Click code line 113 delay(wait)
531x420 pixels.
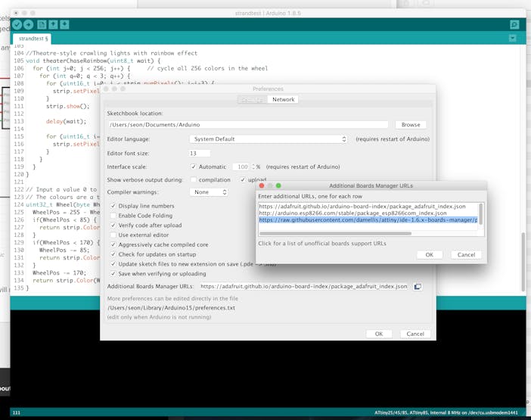click(66, 121)
